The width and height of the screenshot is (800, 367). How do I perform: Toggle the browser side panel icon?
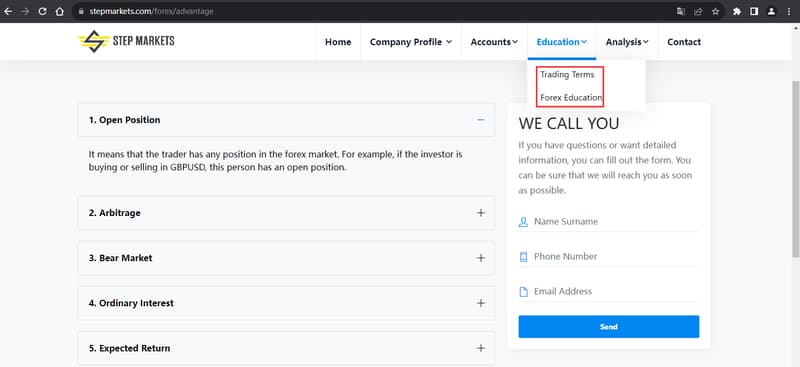[x=754, y=11]
